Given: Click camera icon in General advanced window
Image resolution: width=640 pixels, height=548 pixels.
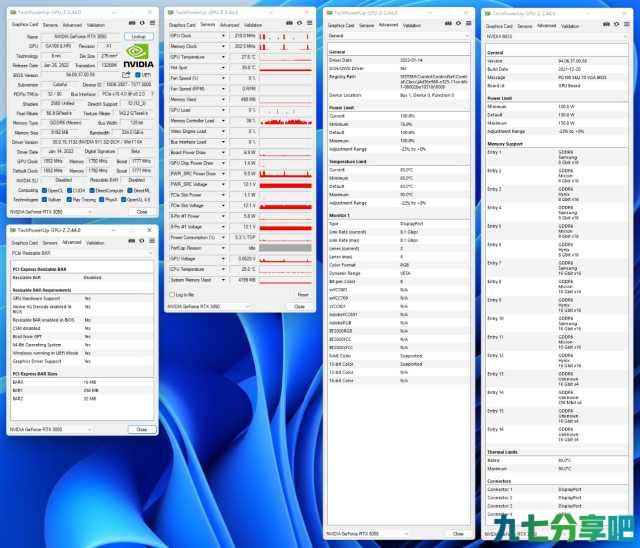Looking at the screenshot, I should coord(448,24).
